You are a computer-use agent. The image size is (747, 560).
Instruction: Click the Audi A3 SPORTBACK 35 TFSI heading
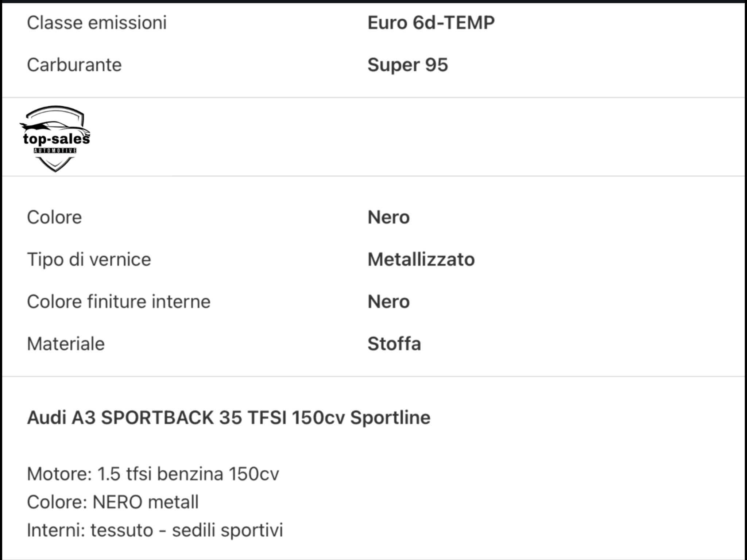pyautogui.click(x=229, y=417)
